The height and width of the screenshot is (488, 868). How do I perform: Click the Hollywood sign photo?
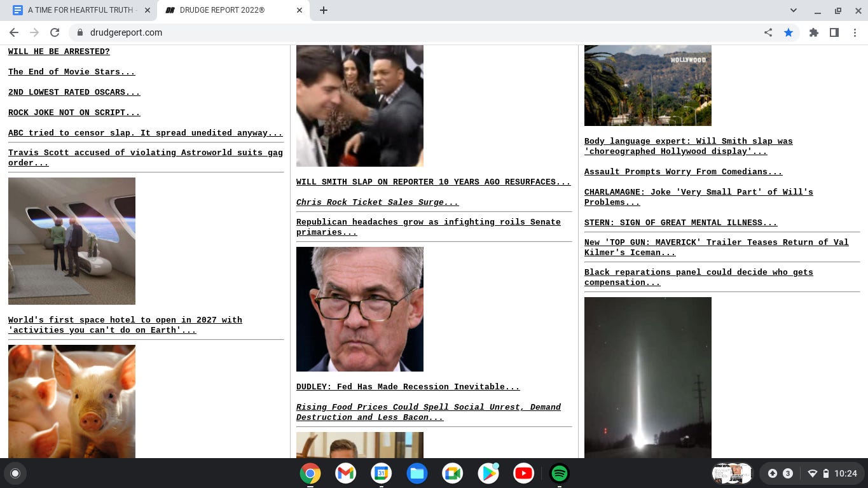(x=648, y=85)
